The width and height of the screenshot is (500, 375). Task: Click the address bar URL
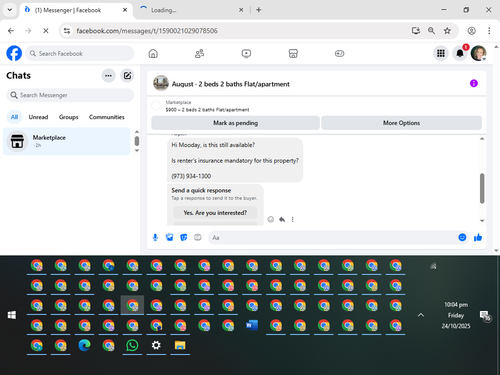pos(147,31)
